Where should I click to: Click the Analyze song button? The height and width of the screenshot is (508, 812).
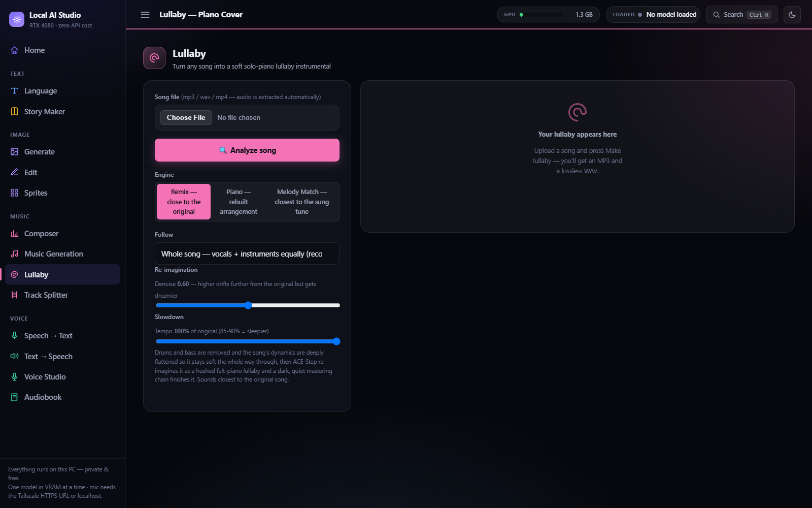pyautogui.click(x=247, y=150)
